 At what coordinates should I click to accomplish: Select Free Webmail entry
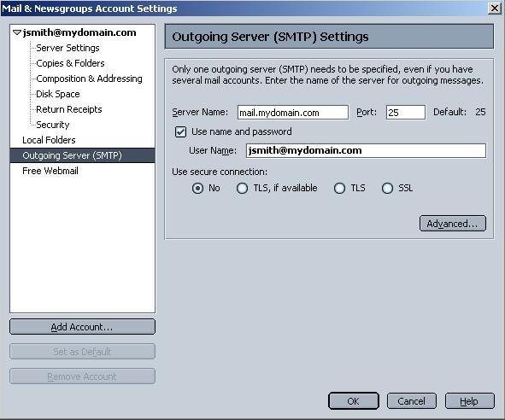coord(50,171)
